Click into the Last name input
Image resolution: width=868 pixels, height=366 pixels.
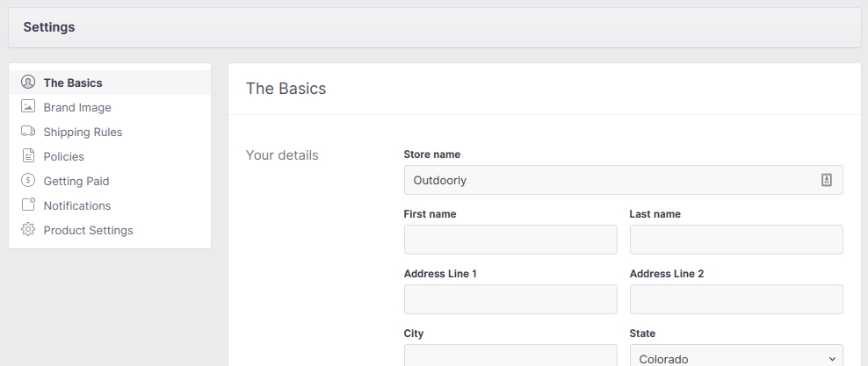point(736,240)
